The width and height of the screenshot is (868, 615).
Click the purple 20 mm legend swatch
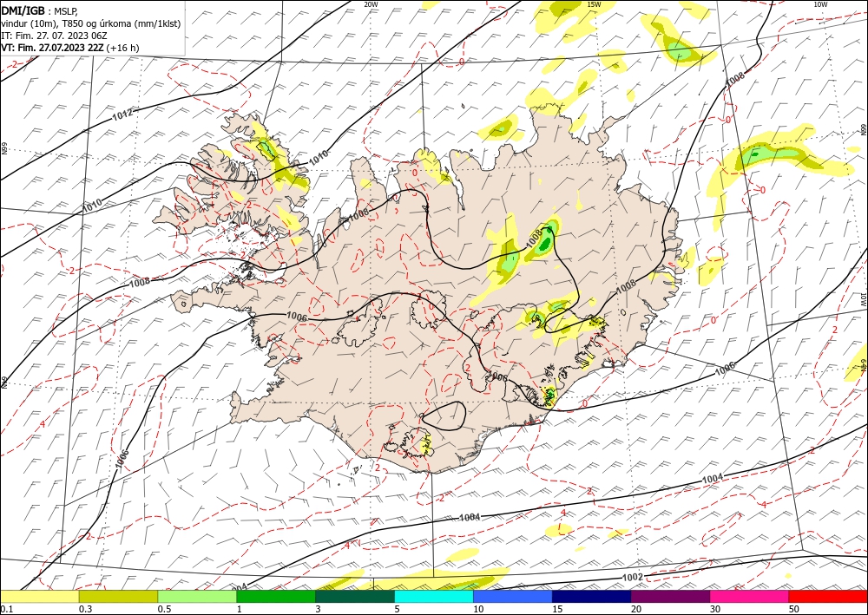pyautogui.click(x=670, y=596)
